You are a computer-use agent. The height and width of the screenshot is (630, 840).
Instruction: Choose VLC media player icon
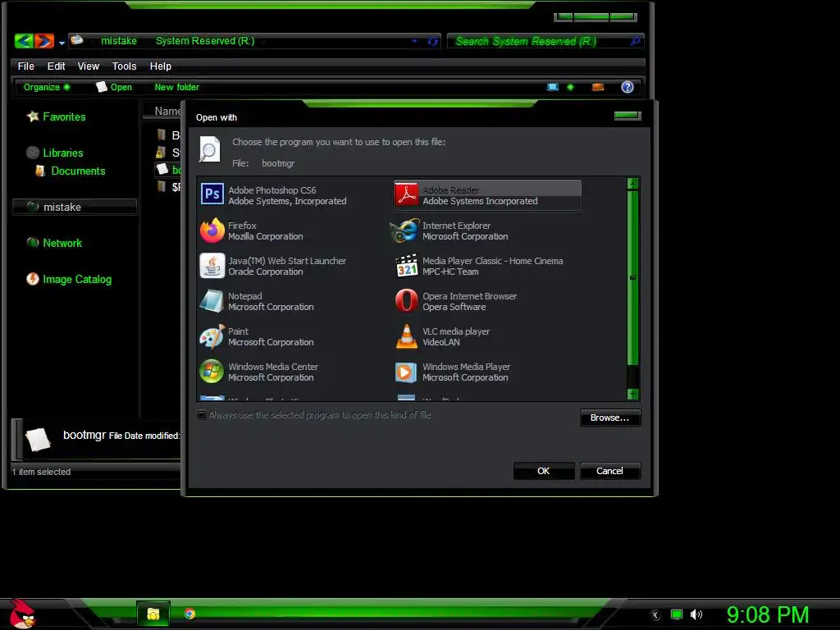pyautogui.click(x=407, y=336)
